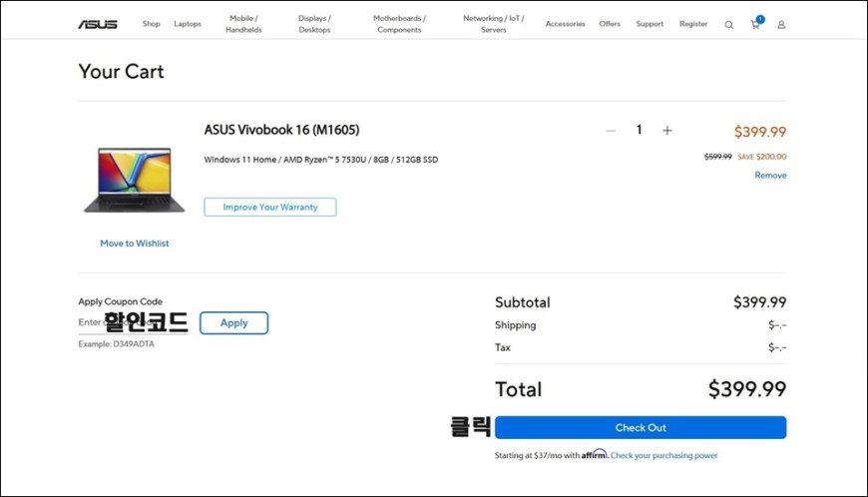Click the affirm logo text

pyautogui.click(x=594, y=454)
